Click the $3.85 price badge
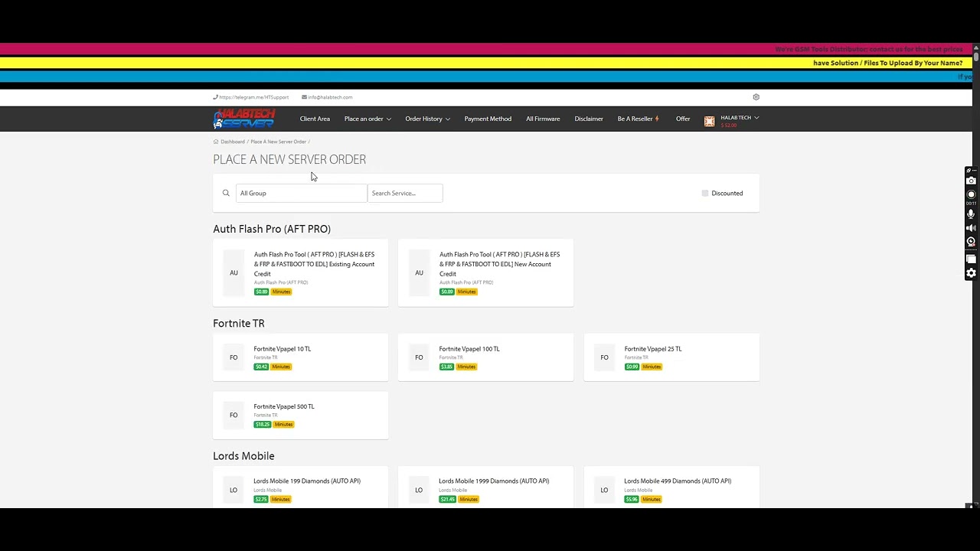This screenshot has width=980, height=551. click(446, 367)
